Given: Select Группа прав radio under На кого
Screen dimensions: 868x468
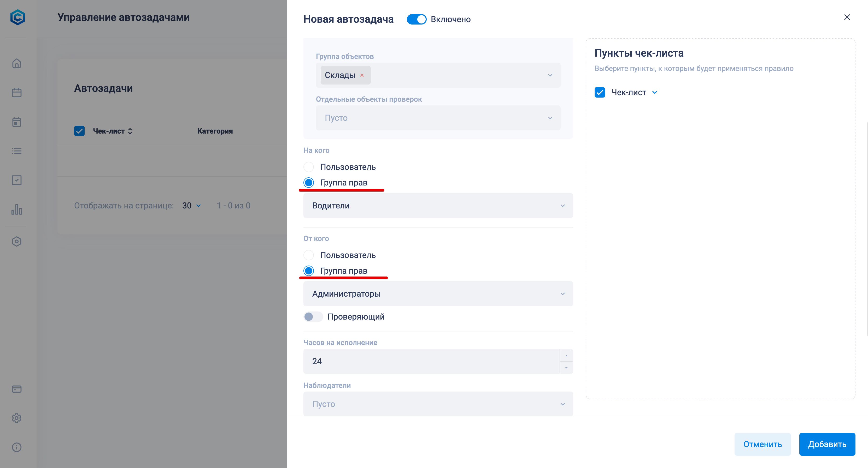Looking at the screenshot, I should click(x=308, y=183).
